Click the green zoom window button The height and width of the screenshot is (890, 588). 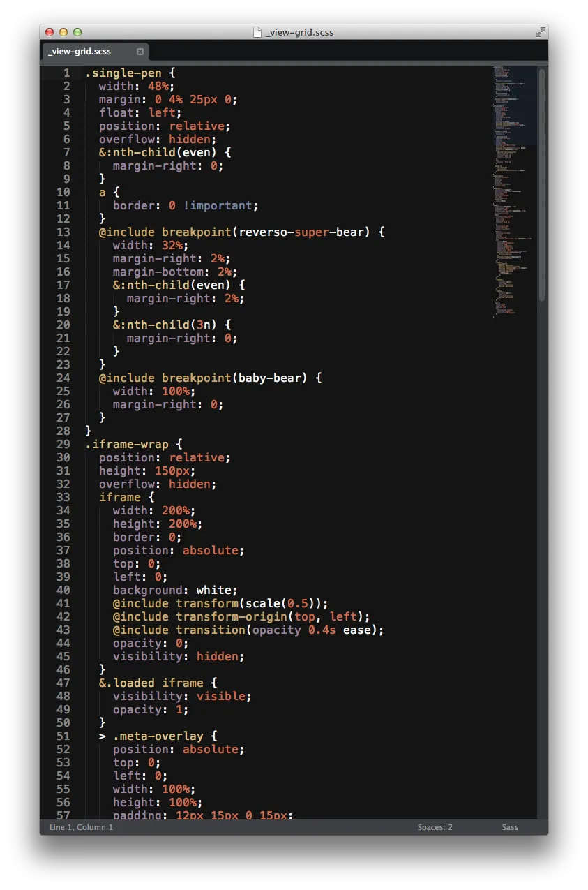coord(77,32)
